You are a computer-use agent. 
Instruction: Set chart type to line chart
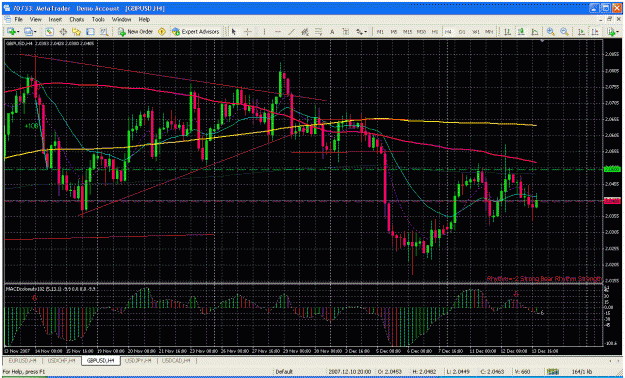[535, 32]
